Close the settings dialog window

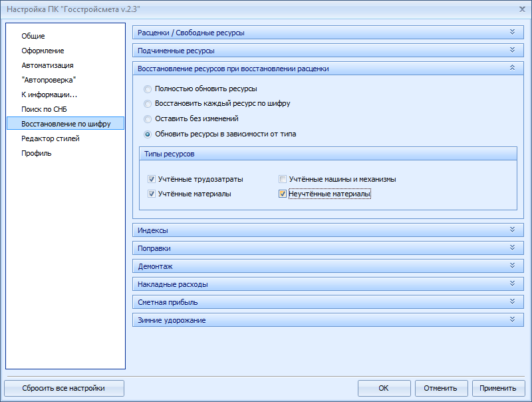click(522, 9)
